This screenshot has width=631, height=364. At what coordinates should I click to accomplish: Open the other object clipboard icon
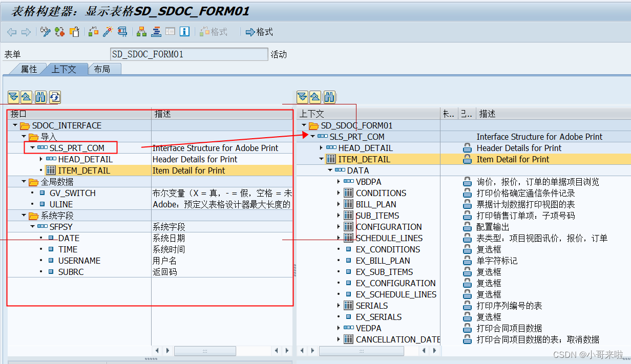(x=74, y=32)
